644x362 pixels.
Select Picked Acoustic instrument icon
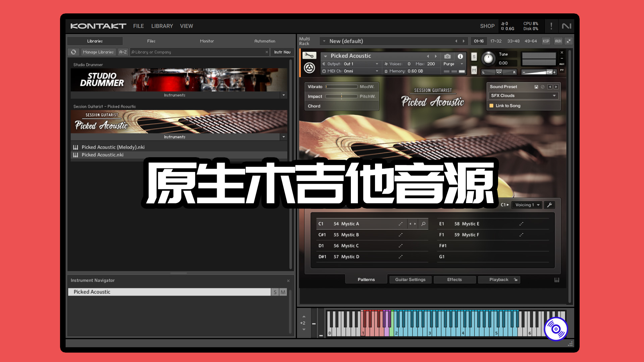click(76, 154)
